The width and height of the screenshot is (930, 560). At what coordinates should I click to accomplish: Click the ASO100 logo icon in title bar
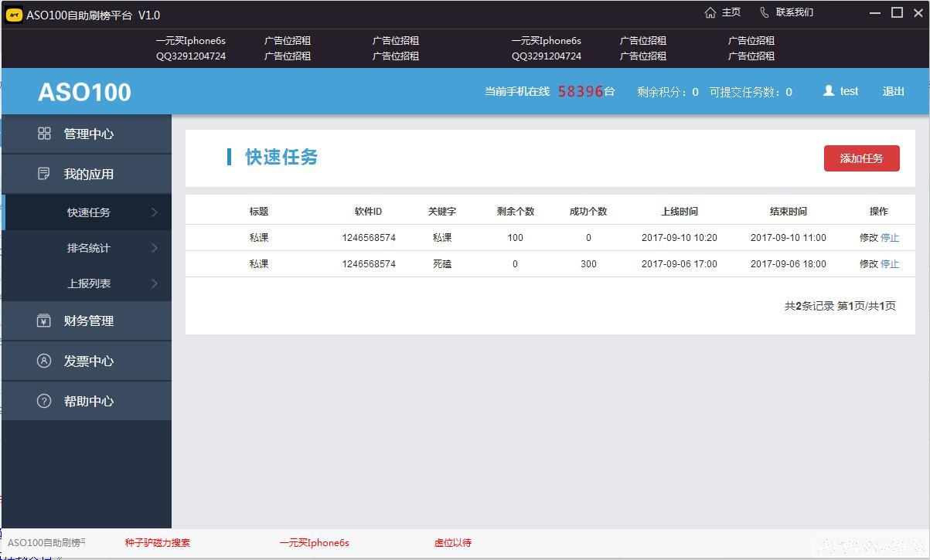point(13,15)
